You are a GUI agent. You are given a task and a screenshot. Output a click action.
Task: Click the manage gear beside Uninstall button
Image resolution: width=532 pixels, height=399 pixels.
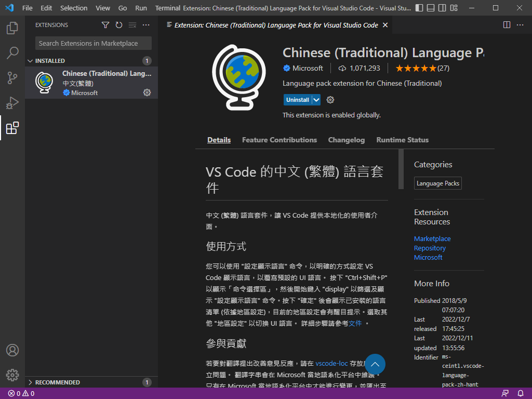pos(330,100)
